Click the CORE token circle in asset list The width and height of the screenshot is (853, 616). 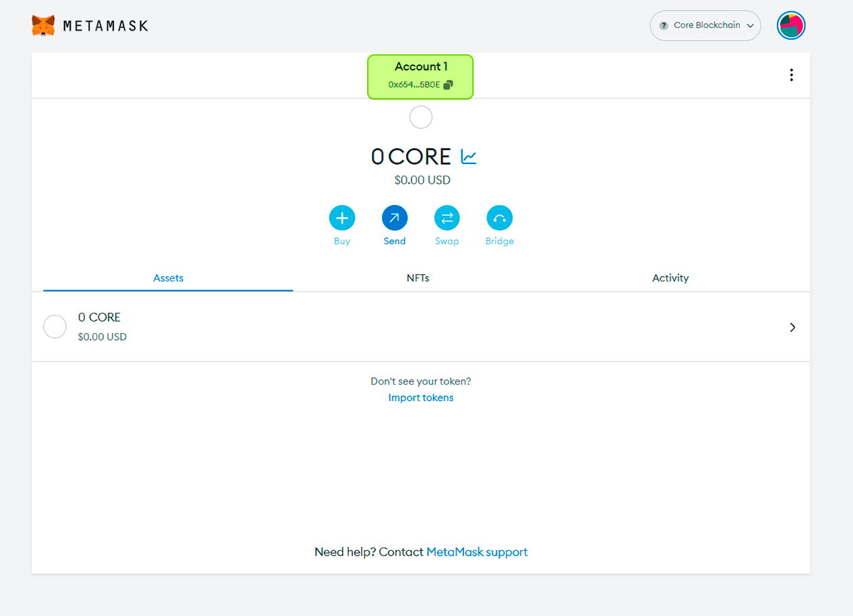click(x=55, y=327)
